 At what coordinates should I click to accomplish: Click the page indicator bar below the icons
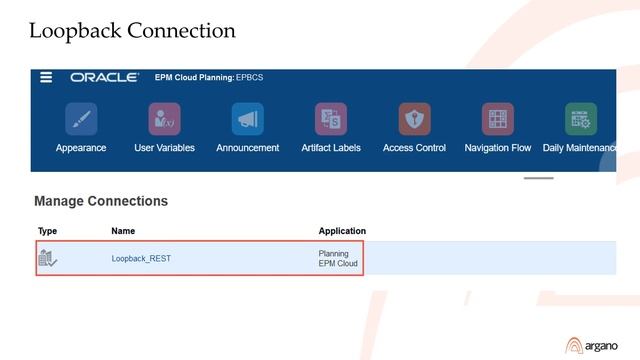[539, 178]
